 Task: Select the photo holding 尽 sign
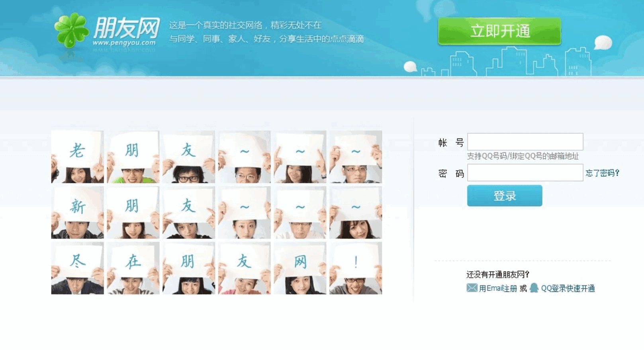click(78, 268)
